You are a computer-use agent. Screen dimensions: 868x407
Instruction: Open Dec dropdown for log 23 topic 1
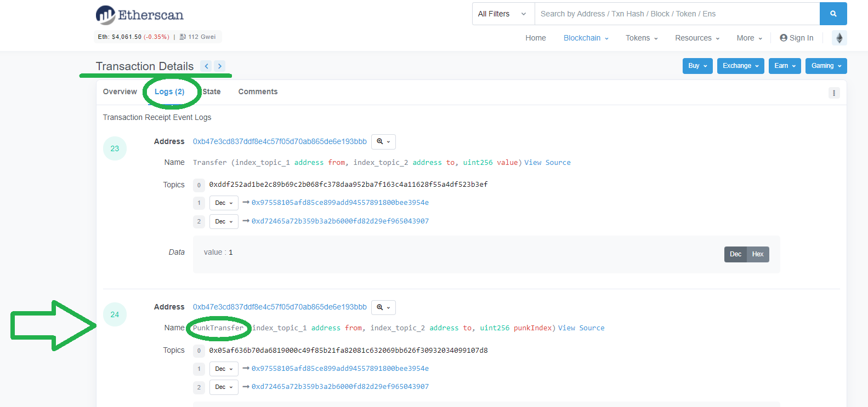pos(224,203)
